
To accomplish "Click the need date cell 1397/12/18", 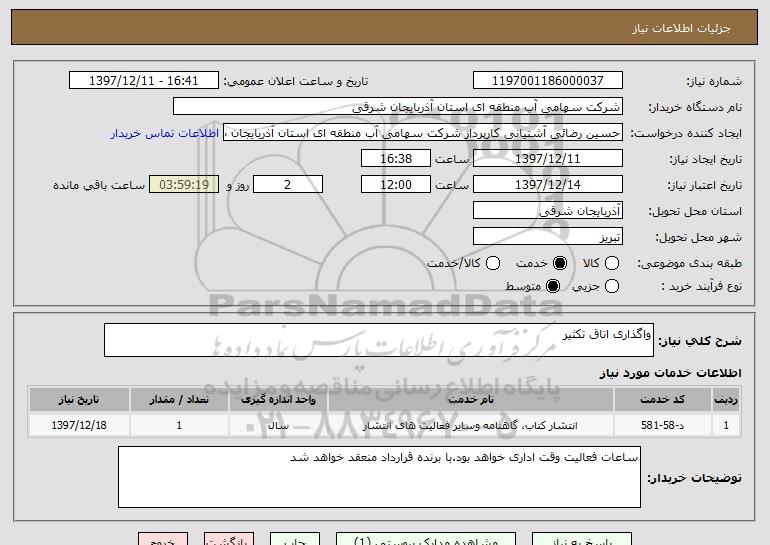I will click(79, 425).
